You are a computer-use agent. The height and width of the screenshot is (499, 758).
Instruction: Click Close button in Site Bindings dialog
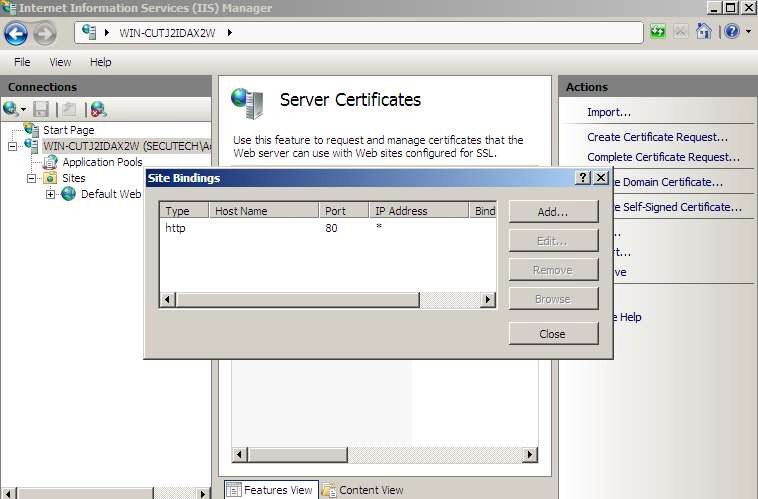pos(554,334)
